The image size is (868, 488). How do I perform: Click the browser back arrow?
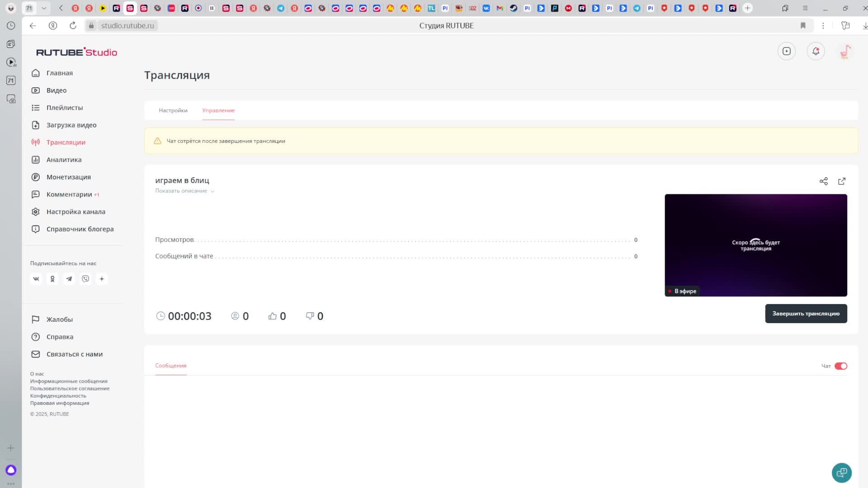point(33,26)
